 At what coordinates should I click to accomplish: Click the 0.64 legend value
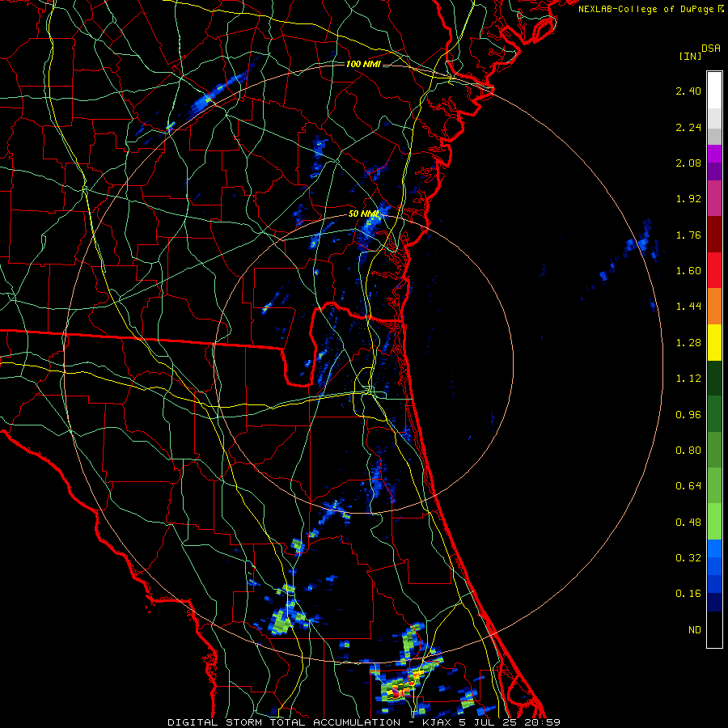click(x=688, y=486)
